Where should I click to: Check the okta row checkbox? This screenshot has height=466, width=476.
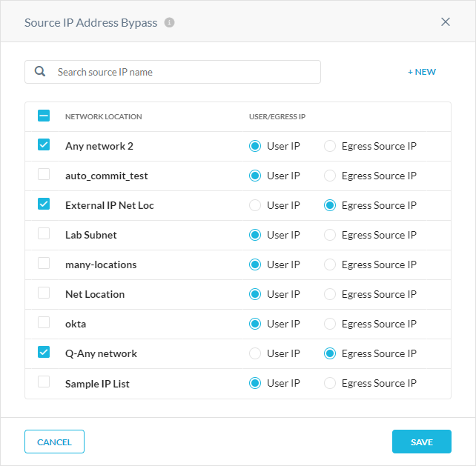pos(44,323)
